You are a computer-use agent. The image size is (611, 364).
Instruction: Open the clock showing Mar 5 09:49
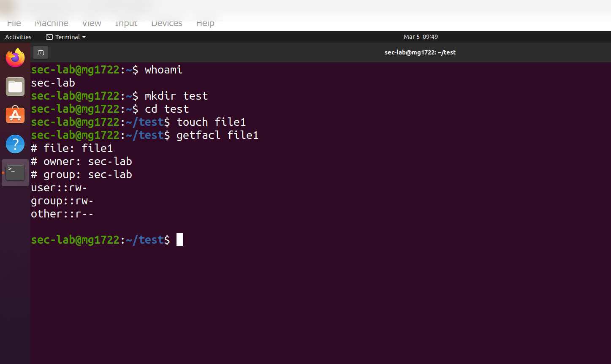(421, 37)
